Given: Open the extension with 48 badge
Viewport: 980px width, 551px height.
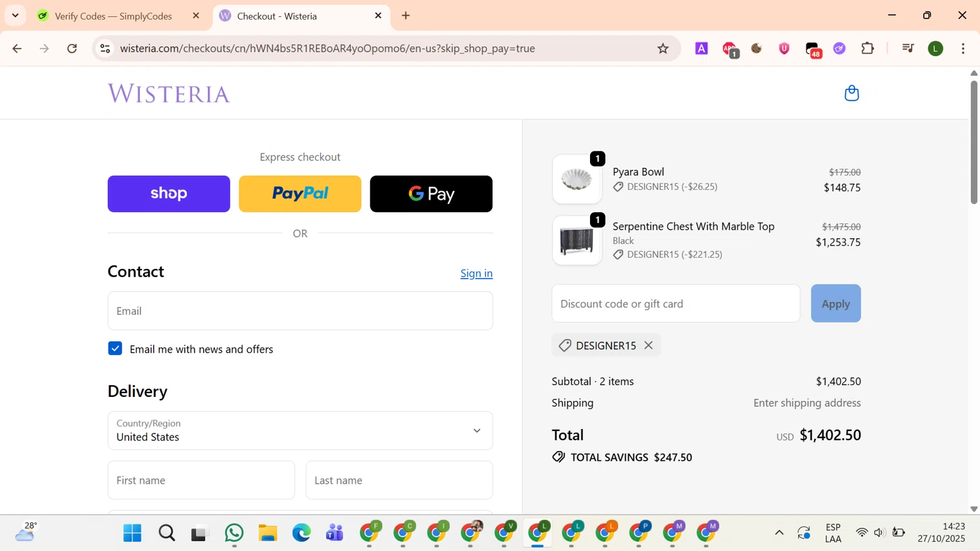Looking at the screenshot, I should click(813, 50).
